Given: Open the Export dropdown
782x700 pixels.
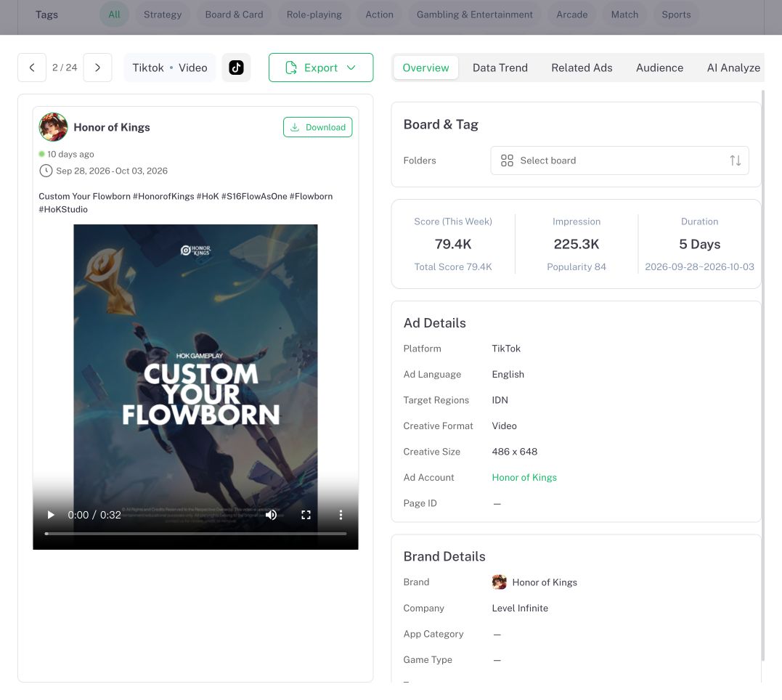Looking at the screenshot, I should tap(321, 68).
